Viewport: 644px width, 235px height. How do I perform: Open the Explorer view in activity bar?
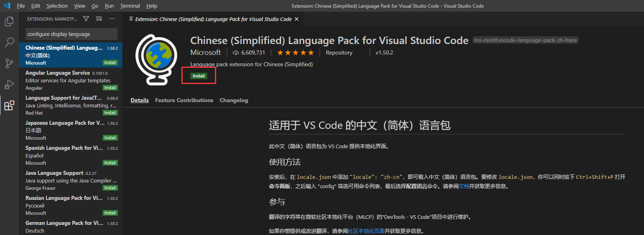pos(9,21)
